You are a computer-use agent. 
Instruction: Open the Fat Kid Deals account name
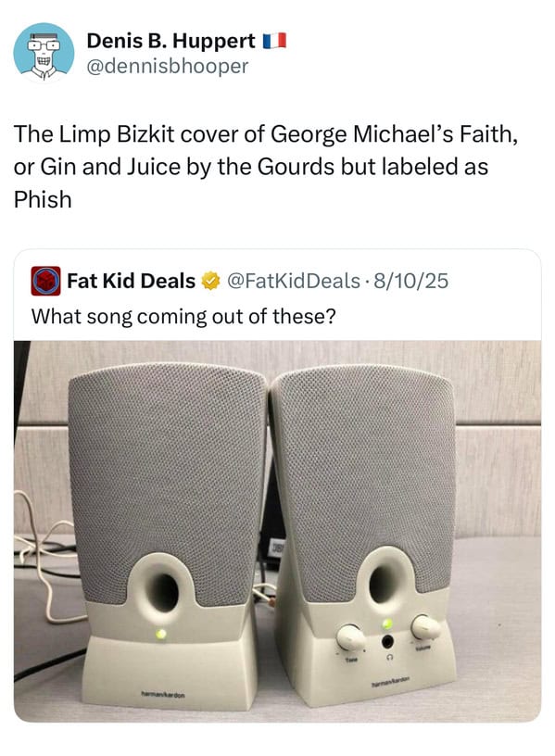pyautogui.click(x=132, y=281)
